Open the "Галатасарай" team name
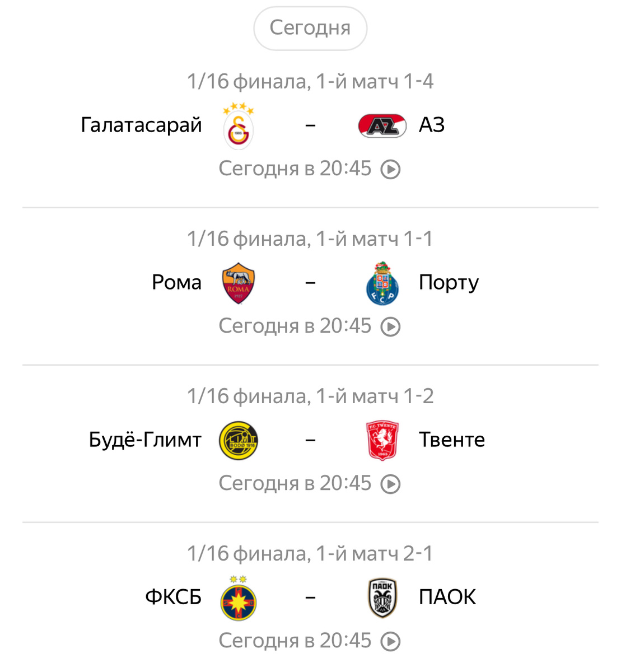The width and height of the screenshot is (621, 672). [141, 125]
